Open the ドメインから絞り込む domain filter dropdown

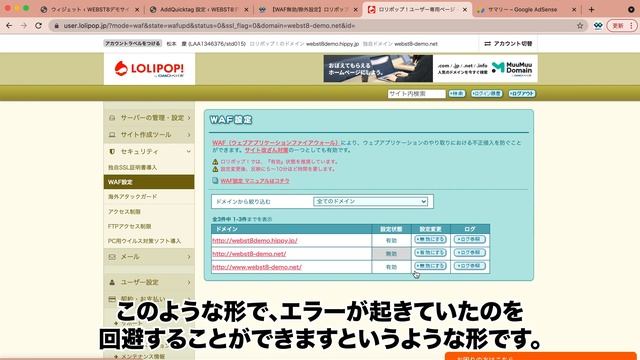370,201
